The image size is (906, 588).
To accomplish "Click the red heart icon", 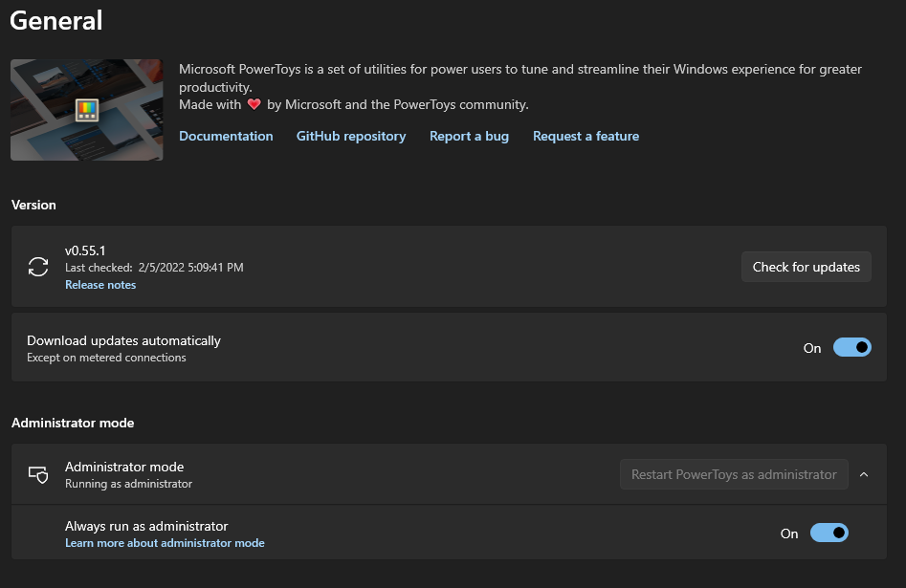I will click(254, 104).
